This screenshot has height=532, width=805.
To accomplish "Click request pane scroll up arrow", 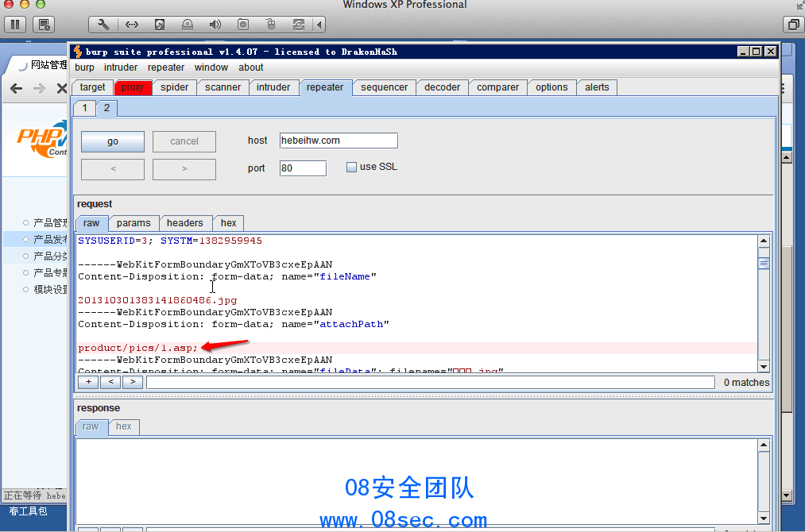I will click(x=764, y=241).
